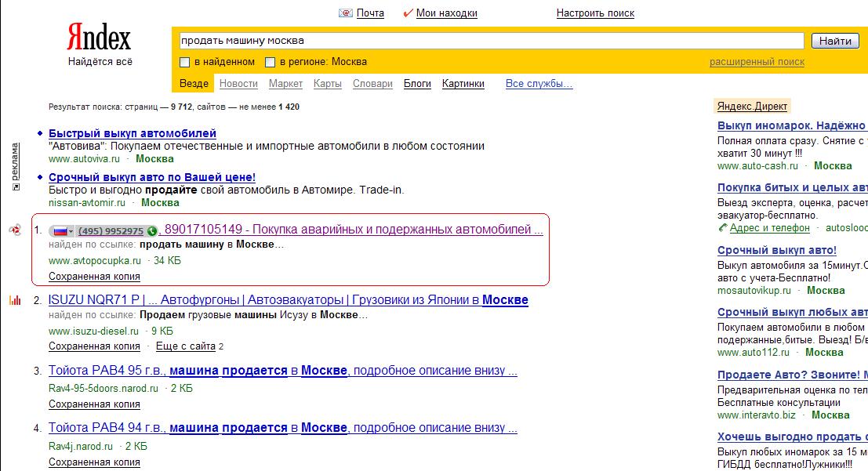Open Direct ad 'Срочный выкуп любых авт'
The image size is (868, 471).
tap(792, 312)
